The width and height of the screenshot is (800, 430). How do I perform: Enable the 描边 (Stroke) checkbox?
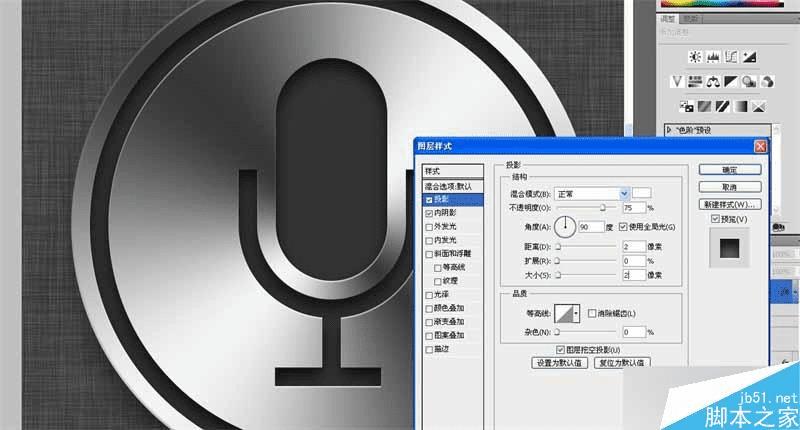[429, 349]
